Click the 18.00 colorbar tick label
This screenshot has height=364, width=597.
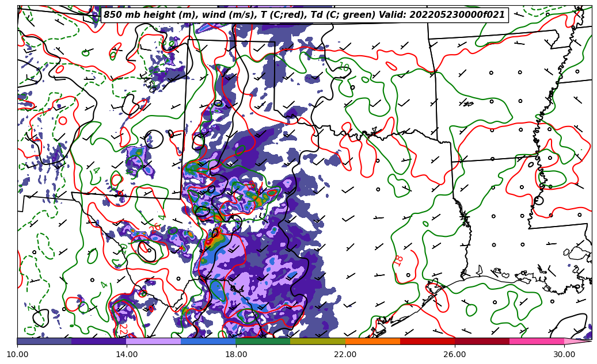pyautogui.click(x=236, y=354)
